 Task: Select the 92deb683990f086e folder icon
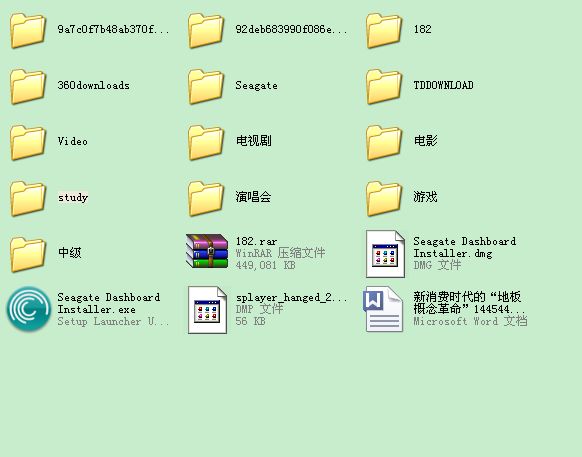tap(206, 30)
